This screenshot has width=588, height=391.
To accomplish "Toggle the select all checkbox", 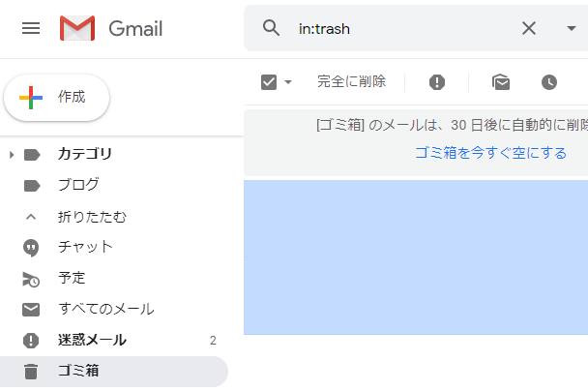I will coord(269,82).
